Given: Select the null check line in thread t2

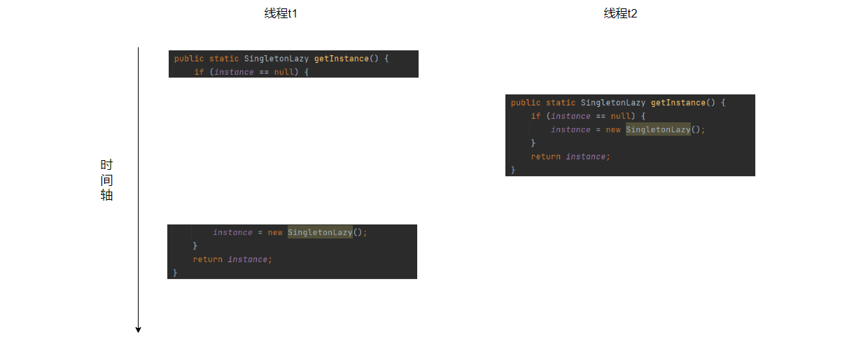Looking at the screenshot, I should (x=588, y=116).
